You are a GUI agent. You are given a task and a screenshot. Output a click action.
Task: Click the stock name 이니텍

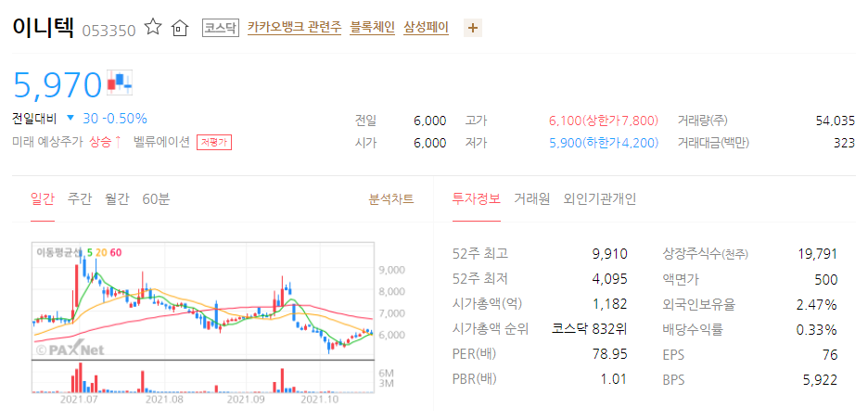44,27
